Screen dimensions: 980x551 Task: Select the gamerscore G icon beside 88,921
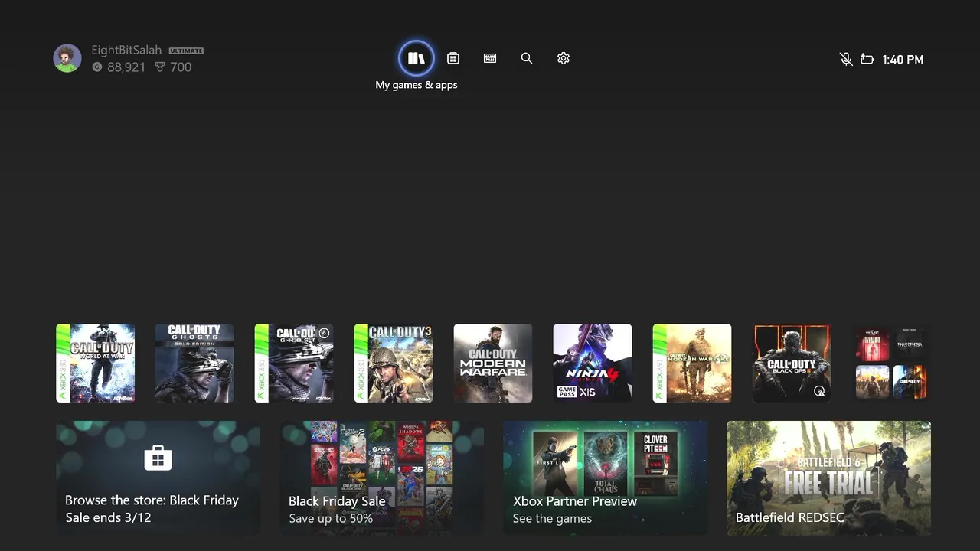96,67
